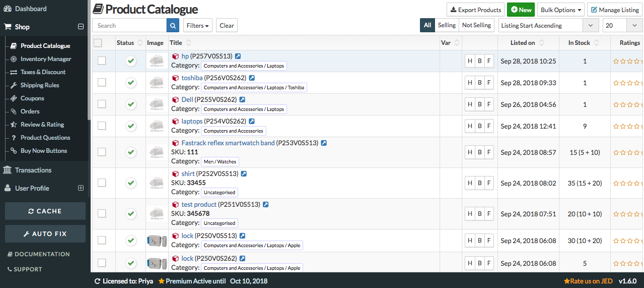Screen dimensions: 644x288
Task: Sort by Listed on column arrows
Action: point(541,43)
